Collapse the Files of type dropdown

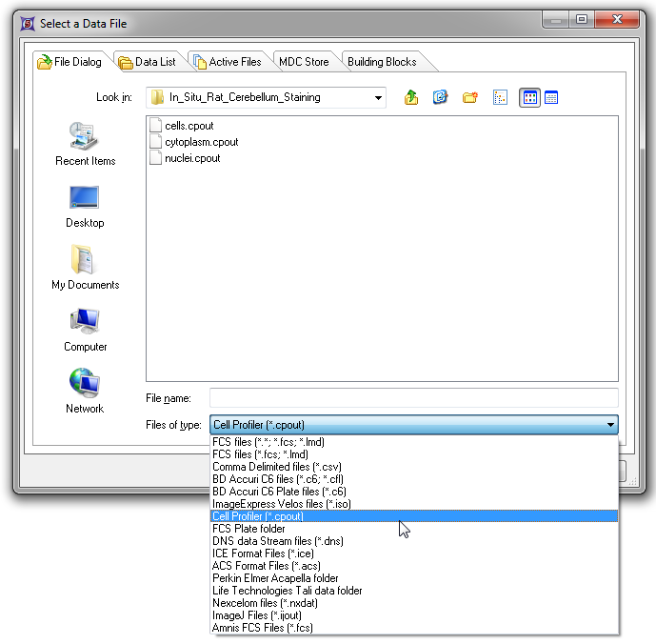(x=609, y=425)
